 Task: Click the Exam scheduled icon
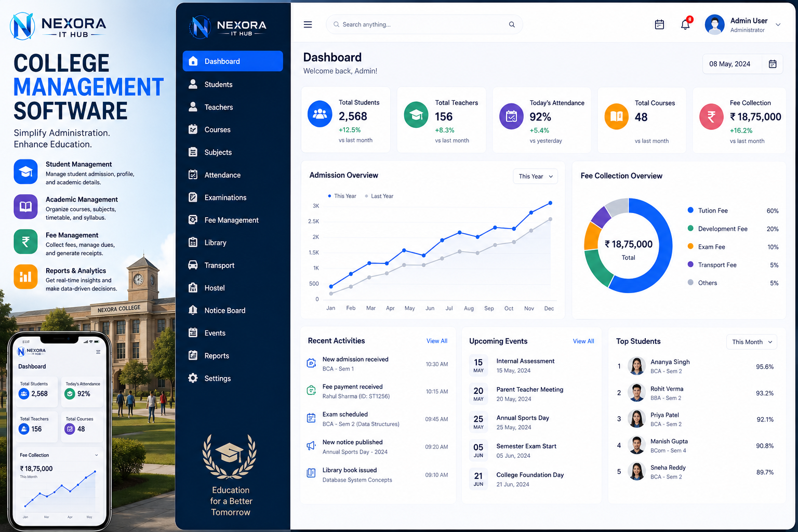point(311,418)
